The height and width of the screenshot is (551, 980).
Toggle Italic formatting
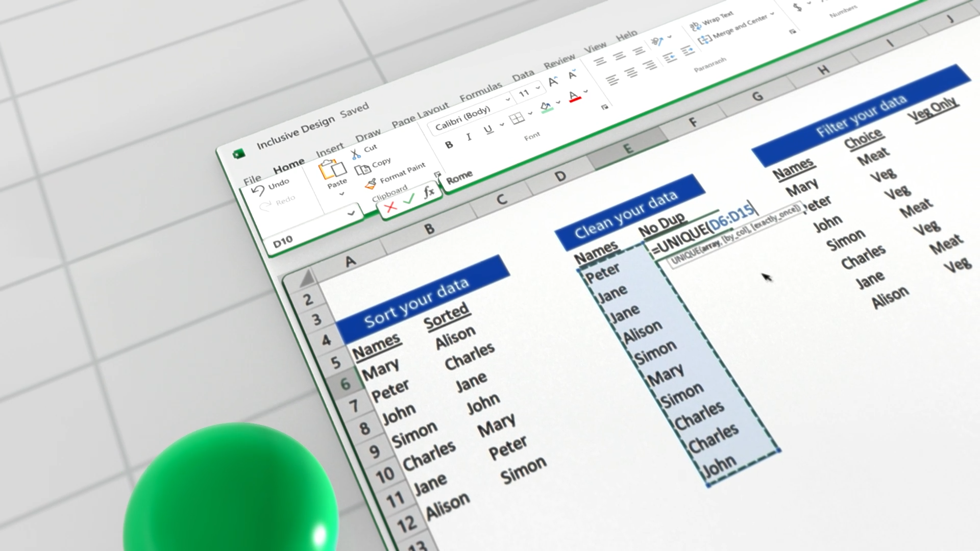coord(469,137)
